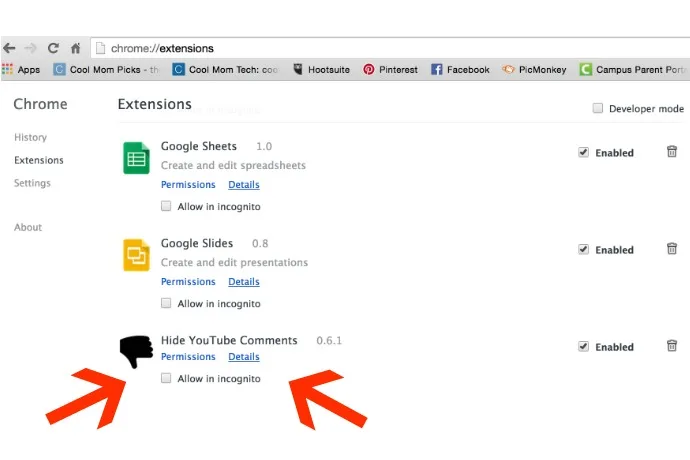Click the 'Create and edit presentations' description
The image size is (690, 460).
pos(234,262)
